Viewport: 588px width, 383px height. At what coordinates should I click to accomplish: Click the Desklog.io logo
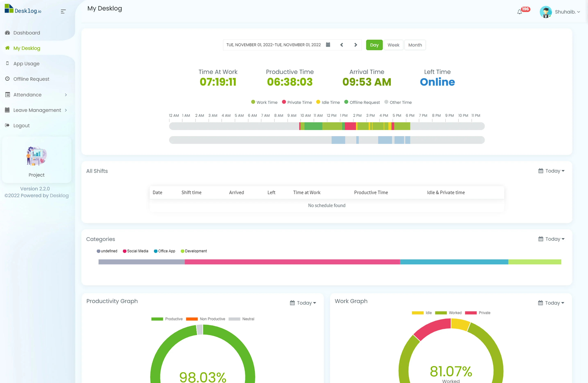[23, 9]
